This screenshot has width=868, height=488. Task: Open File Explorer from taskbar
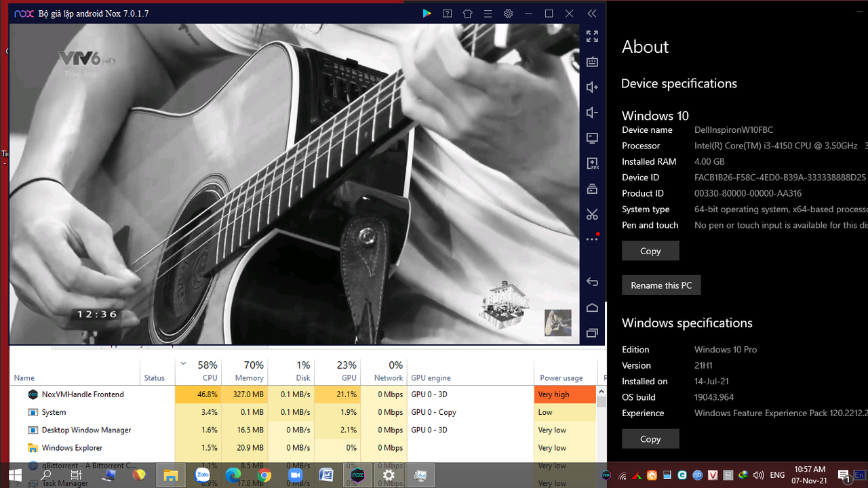[x=170, y=475]
